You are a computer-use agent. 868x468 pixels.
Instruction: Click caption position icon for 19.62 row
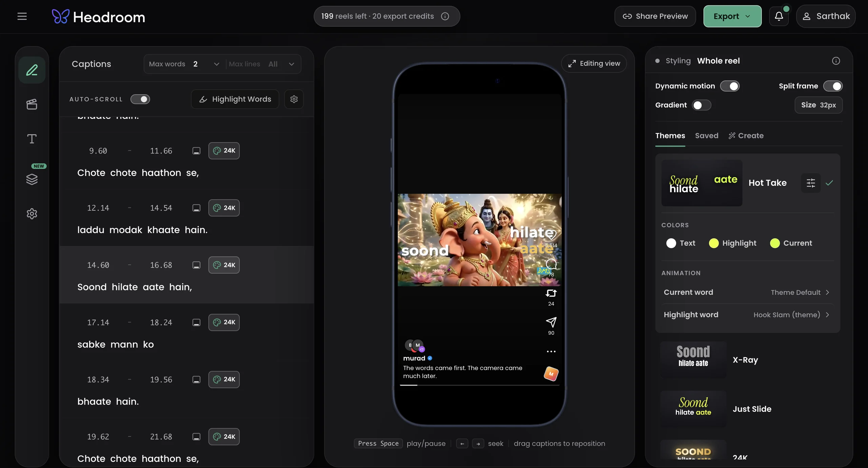[196, 437]
